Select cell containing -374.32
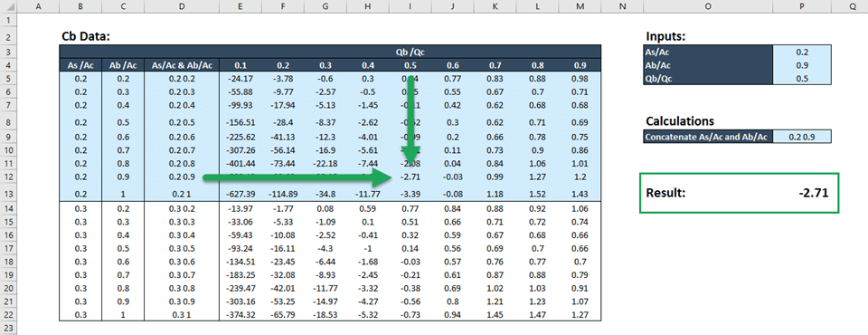This screenshot has width=868, height=335. pyautogui.click(x=241, y=315)
